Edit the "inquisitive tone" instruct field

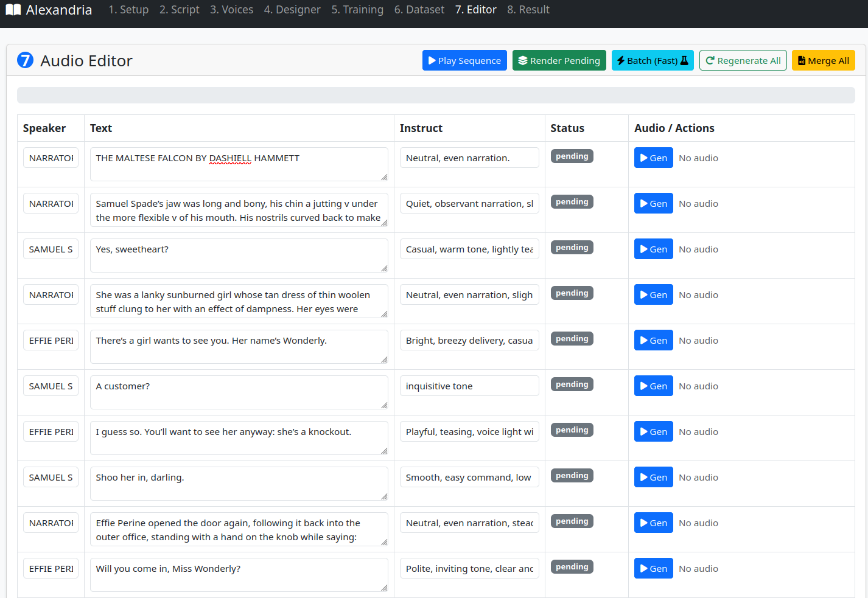pos(469,386)
